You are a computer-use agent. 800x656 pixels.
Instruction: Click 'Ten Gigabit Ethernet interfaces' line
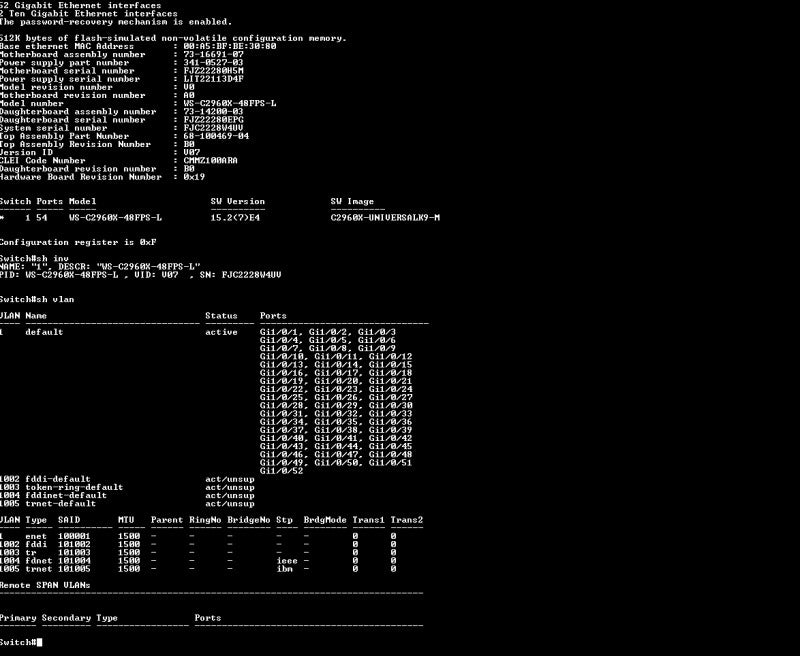pos(89,14)
